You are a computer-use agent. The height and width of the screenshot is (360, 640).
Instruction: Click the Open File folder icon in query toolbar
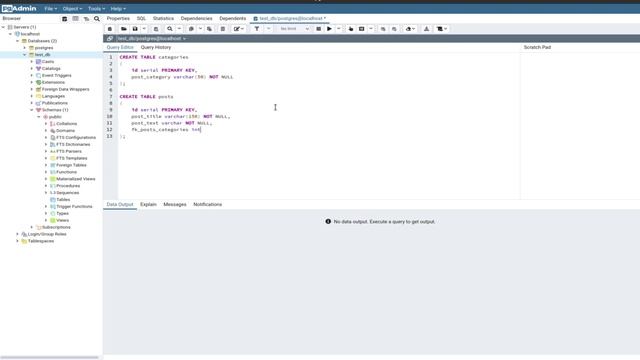pos(124,29)
